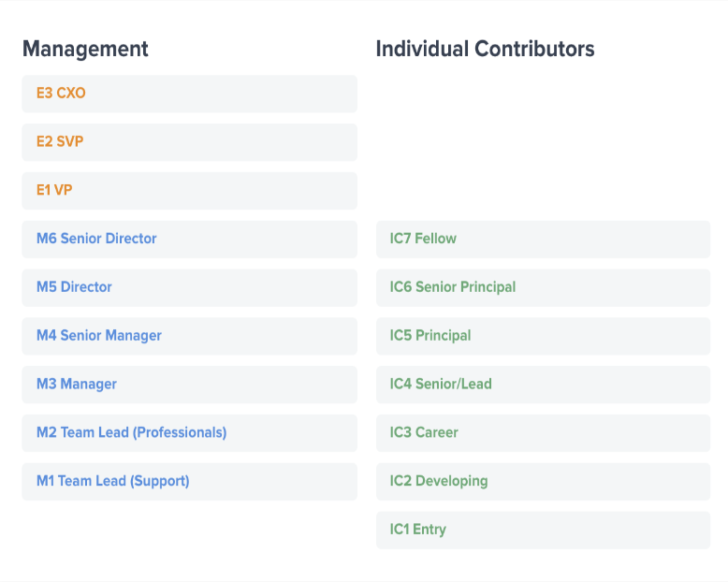This screenshot has height=582, width=728.
Task: Click the M5 Director level
Action: (189, 288)
